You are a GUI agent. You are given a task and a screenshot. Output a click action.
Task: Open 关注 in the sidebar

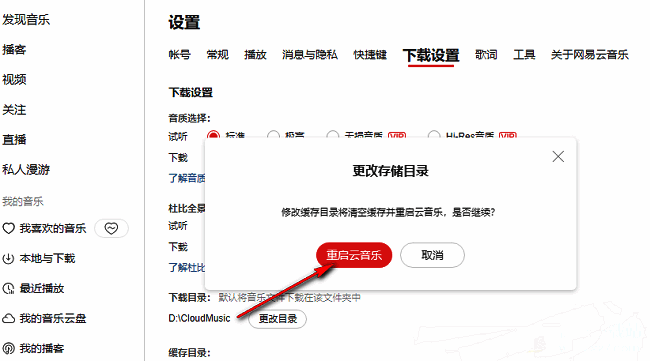tap(14, 109)
